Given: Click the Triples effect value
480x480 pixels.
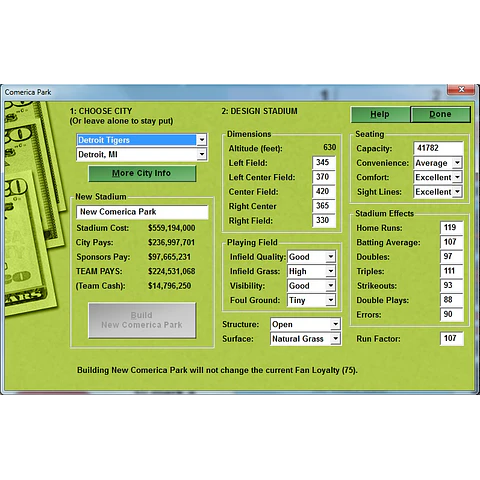Looking at the screenshot, I should pyautogui.click(x=451, y=271).
